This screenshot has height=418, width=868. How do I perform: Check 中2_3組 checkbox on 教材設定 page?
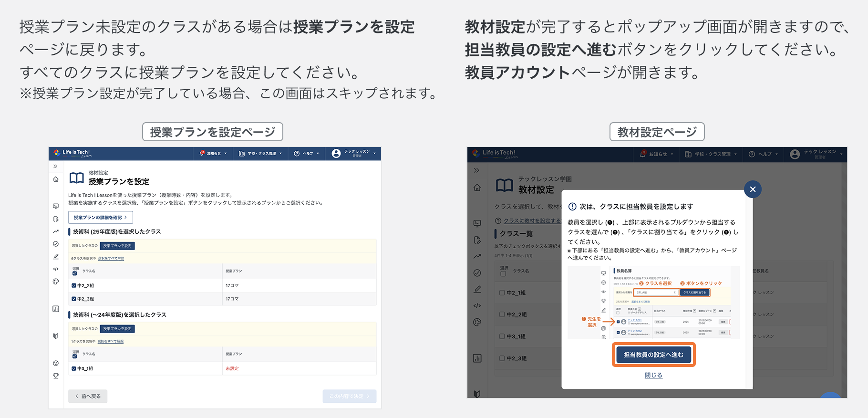point(502,358)
